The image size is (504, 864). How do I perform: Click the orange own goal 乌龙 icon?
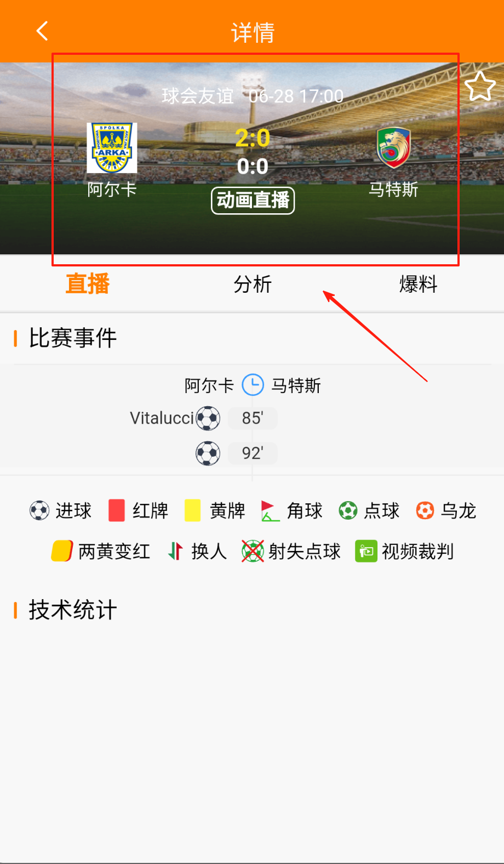click(425, 510)
